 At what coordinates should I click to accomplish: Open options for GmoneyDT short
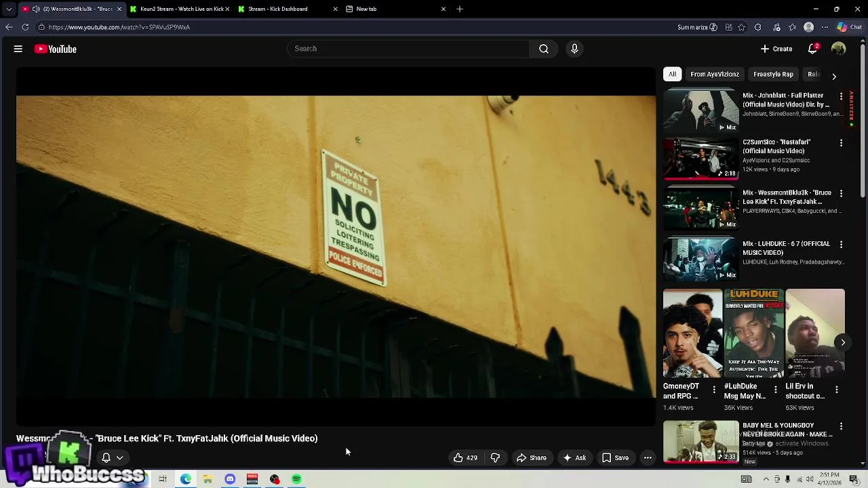point(714,389)
